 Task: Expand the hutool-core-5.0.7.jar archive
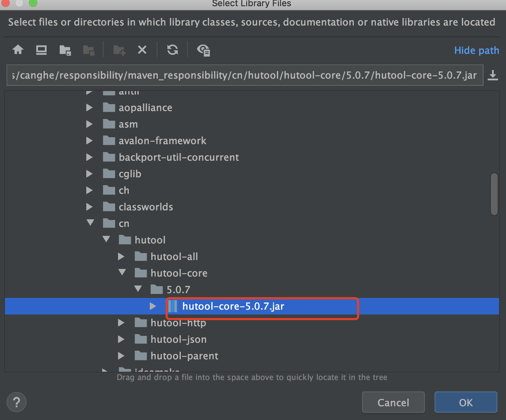(153, 306)
